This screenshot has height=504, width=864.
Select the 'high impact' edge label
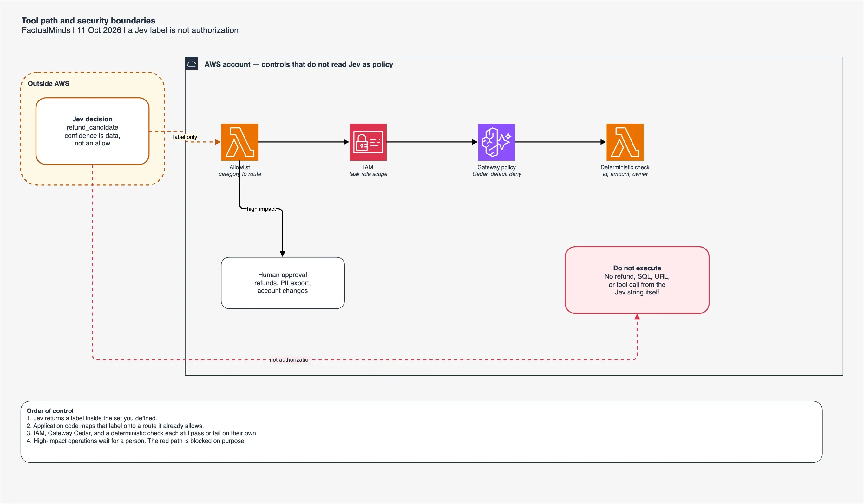pos(261,209)
